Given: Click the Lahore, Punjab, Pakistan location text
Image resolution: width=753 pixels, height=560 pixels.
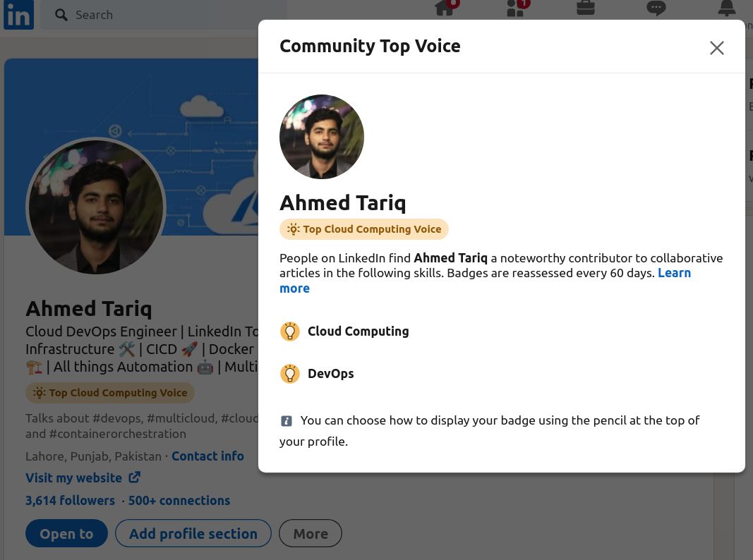Looking at the screenshot, I should coord(94,456).
